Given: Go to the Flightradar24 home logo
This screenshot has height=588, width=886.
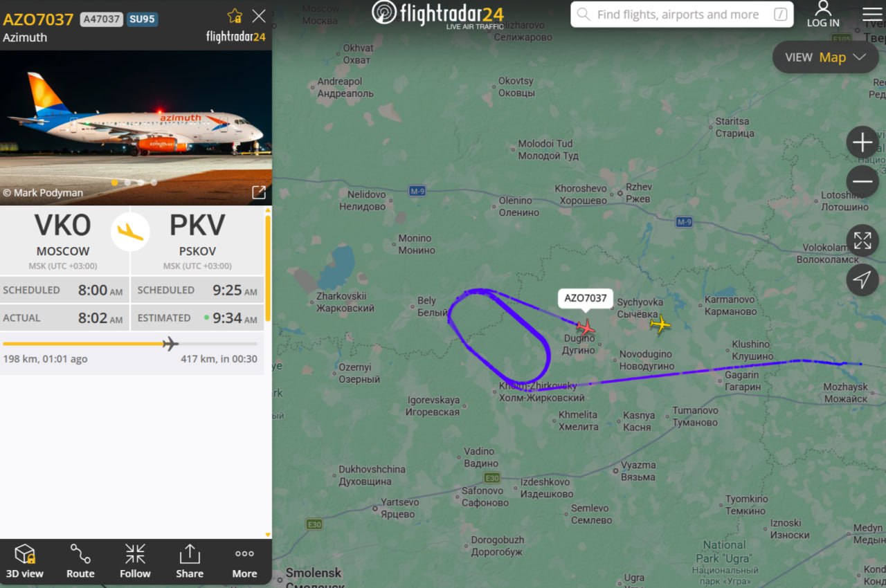Looking at the screenshot, I should (437, 15).
